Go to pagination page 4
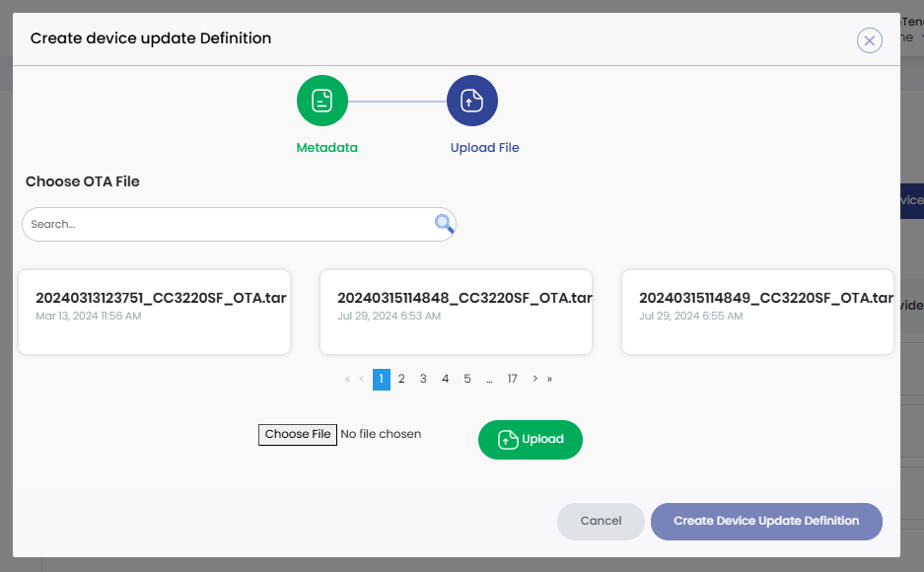Screen dimensions: 924x572 coord(446,380)
